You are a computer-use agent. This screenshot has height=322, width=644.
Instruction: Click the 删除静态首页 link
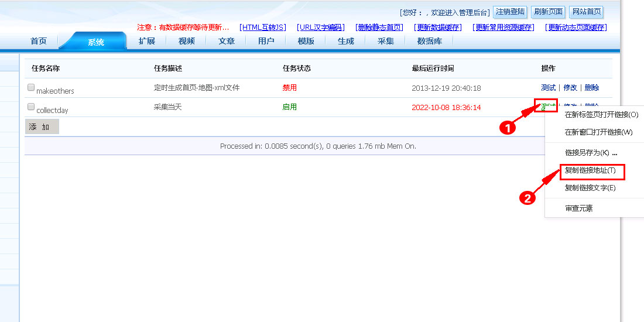pyautogui.click(x=379, y=28)
